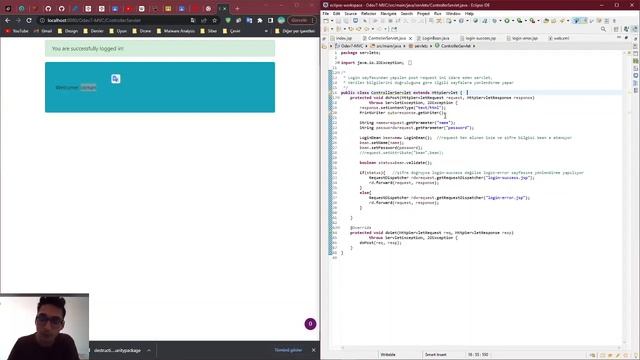Click Odev7-MVC breadcrumb in Eclipse
The width and height of the screenshot is (640, 360).
click(349, 46)
